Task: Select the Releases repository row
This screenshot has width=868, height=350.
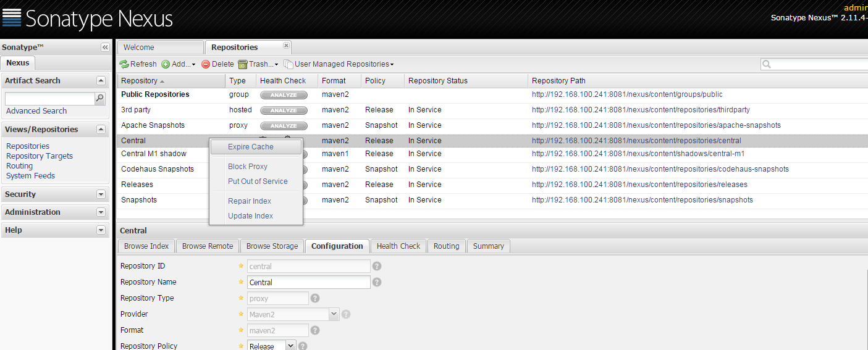Action: point(492,185)
